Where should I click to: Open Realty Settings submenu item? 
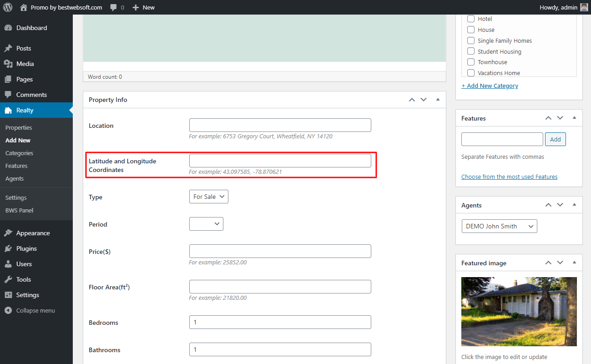(16, 197)
